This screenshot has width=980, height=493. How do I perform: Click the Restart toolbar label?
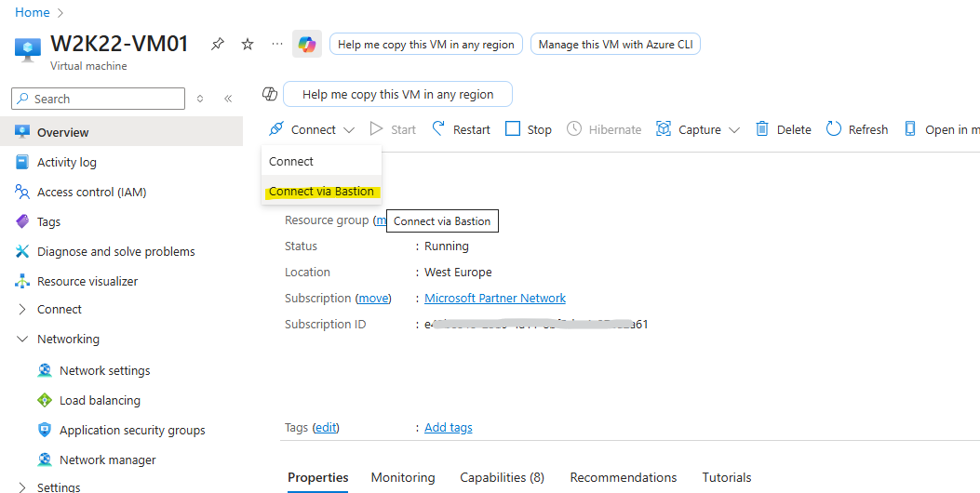tap(471, 129)
